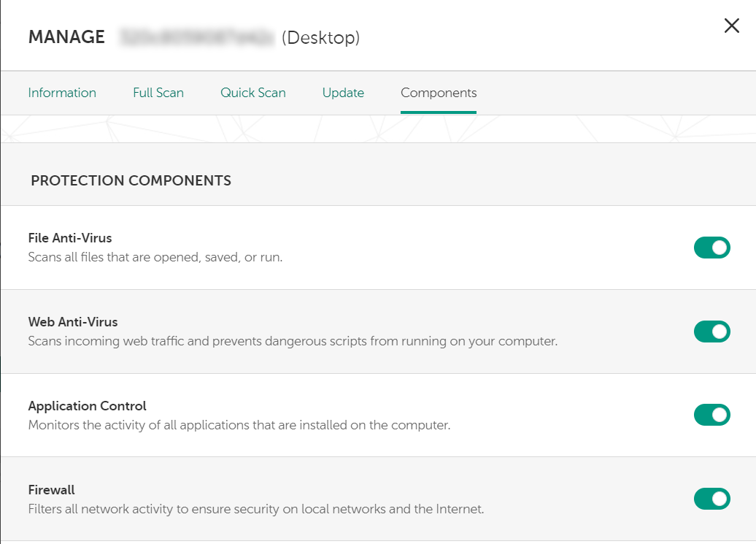Switch to the Full Scan tab

click(x=158, y=93)
